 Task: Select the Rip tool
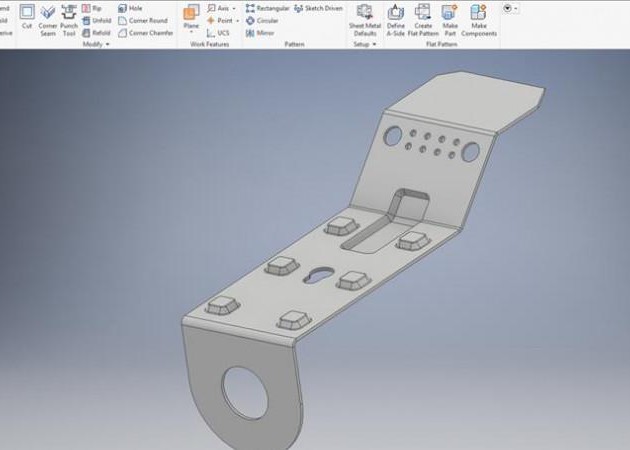92,8
